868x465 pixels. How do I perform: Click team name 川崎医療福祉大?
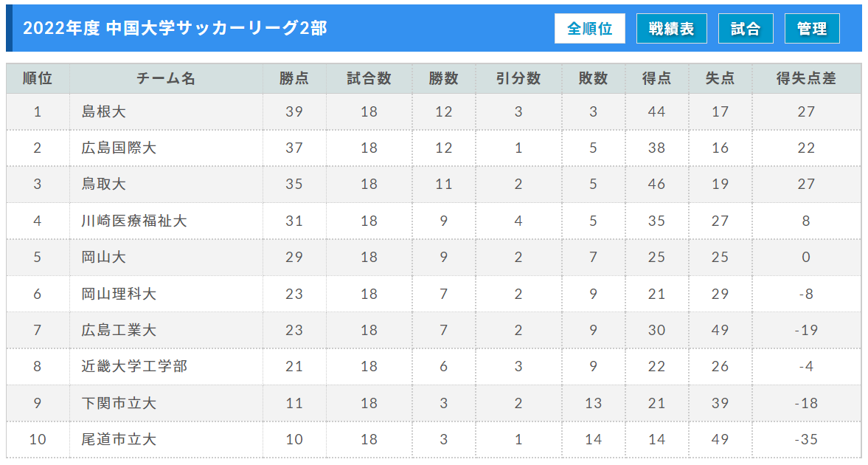134,221
